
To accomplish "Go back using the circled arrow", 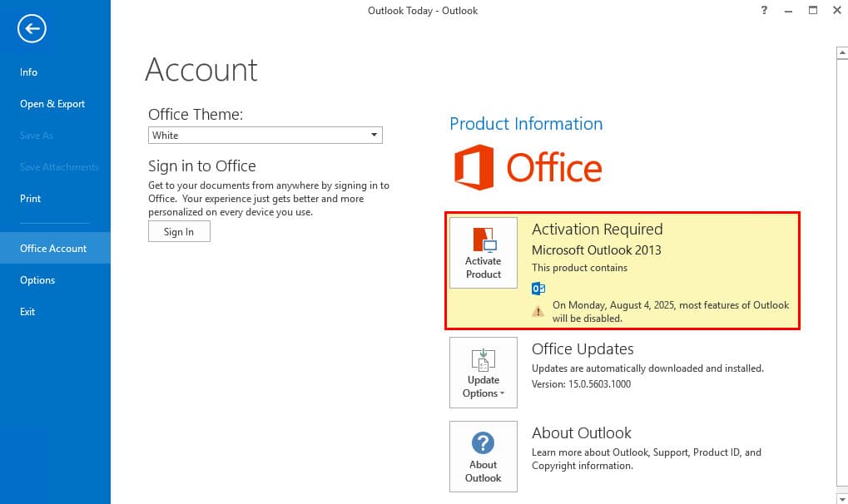I will [32, 28].
